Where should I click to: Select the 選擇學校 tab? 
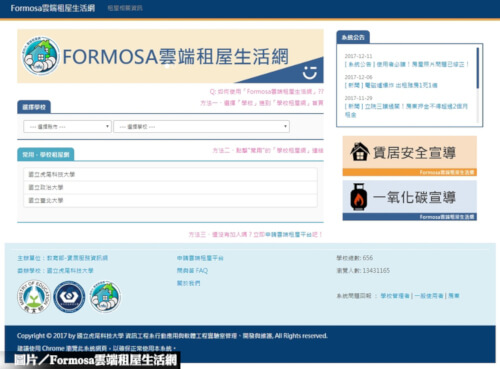34,107
